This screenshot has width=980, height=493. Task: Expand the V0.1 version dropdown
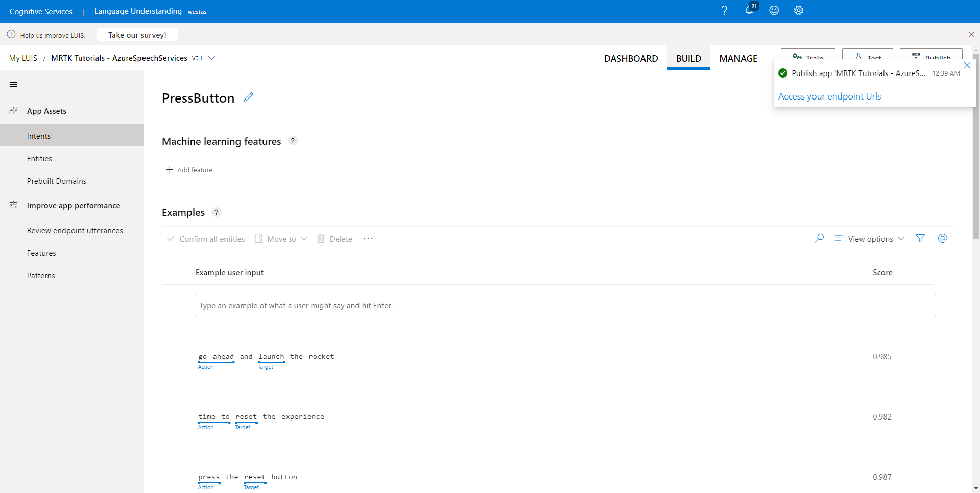(x=212, y=58)
